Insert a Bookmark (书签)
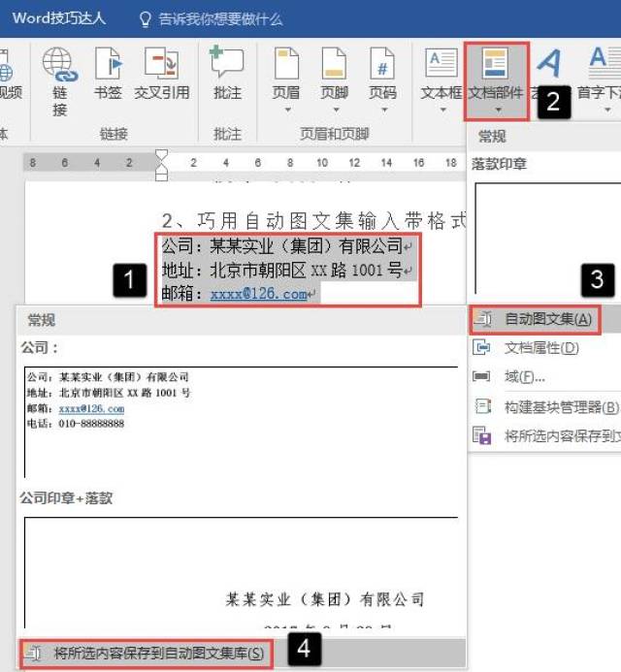This screenshot has height=672, width=621. click(108, 64)
